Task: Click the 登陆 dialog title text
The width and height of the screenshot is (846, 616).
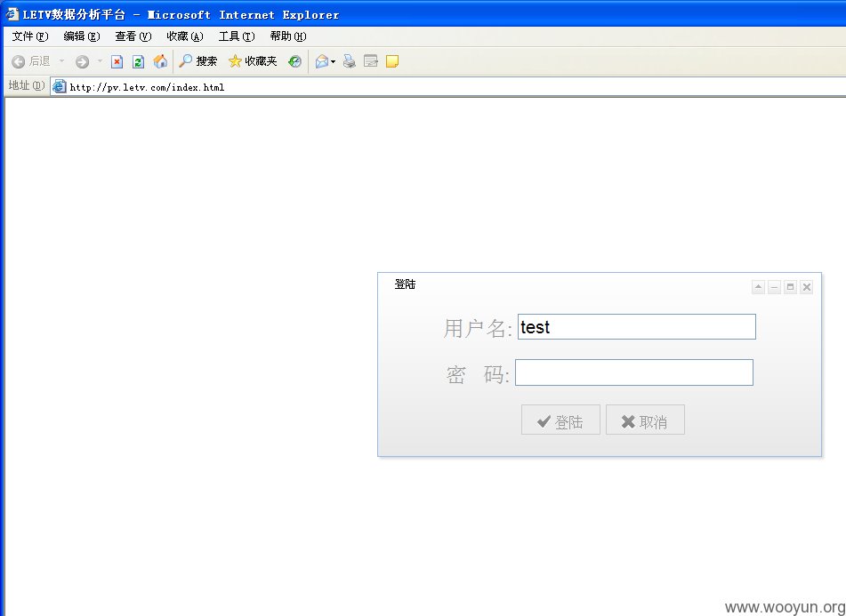Action: 405,284
